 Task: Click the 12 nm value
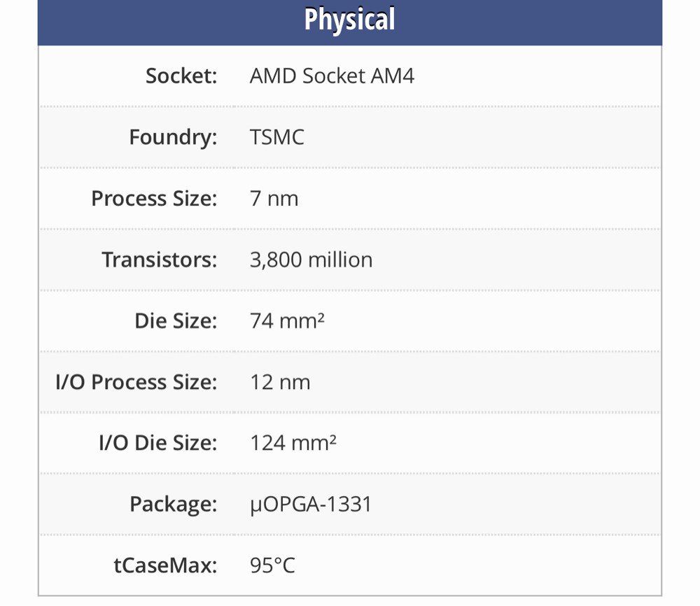click(x=280, y=382)
